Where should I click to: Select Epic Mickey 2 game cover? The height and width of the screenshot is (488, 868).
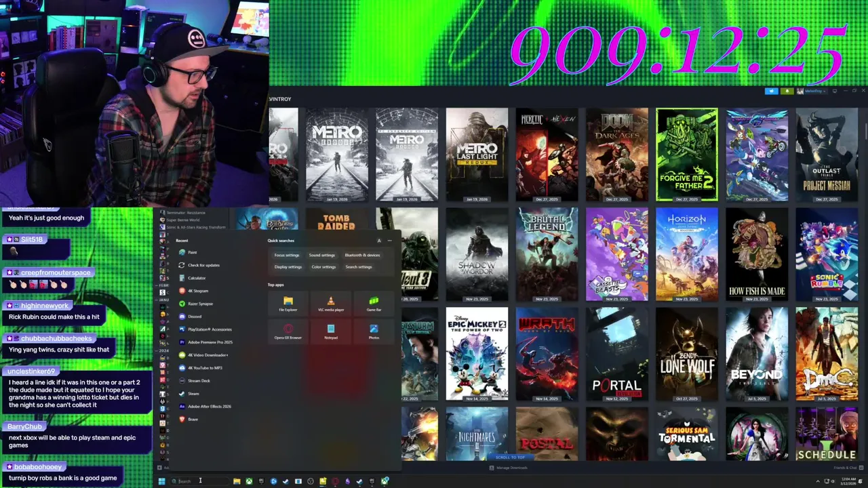click(477, 354)
